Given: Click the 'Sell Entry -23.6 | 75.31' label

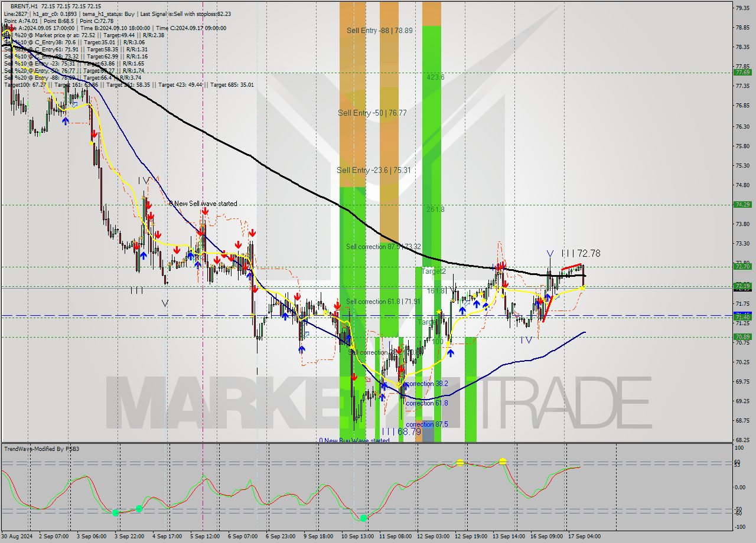Looking at the screenshot, I should pyautogui.click(x=373, y=170).
